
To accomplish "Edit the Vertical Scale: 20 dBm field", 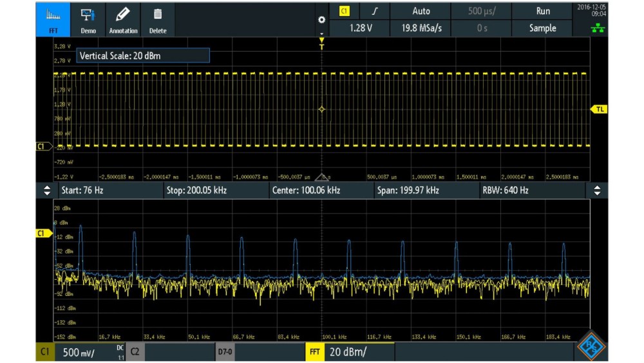I will tap(143, 55).
